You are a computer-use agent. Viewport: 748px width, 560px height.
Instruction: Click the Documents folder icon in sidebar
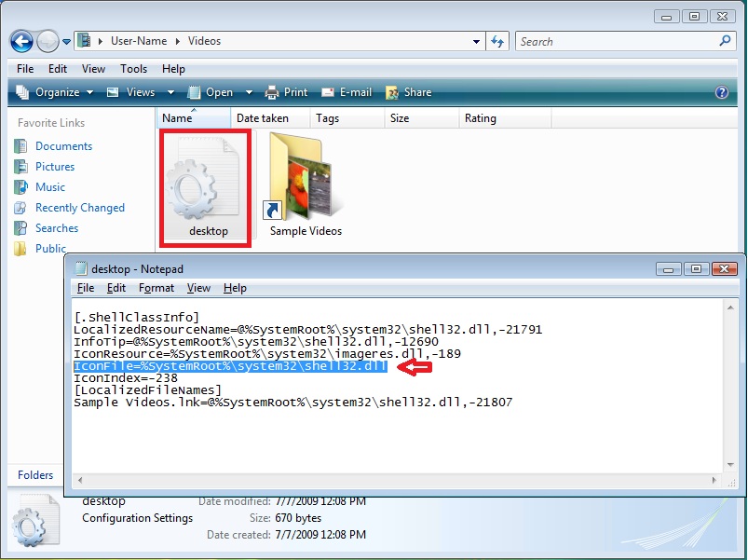point(20,146)
